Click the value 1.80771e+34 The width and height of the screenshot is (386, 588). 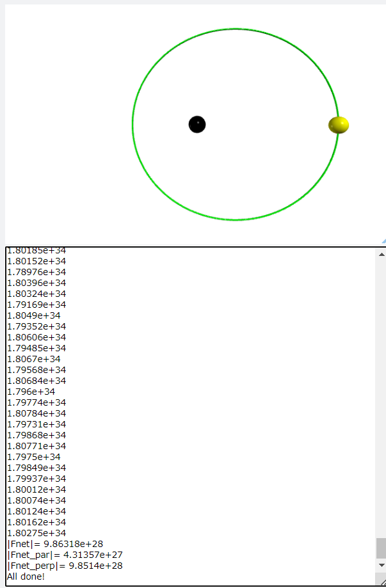tap(36, 446)
